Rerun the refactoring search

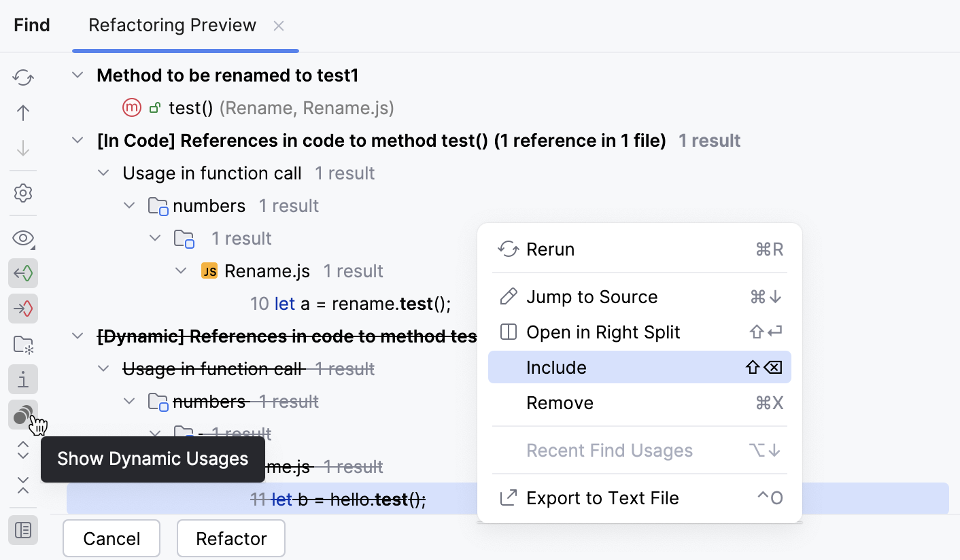click(x=22, y=77)
